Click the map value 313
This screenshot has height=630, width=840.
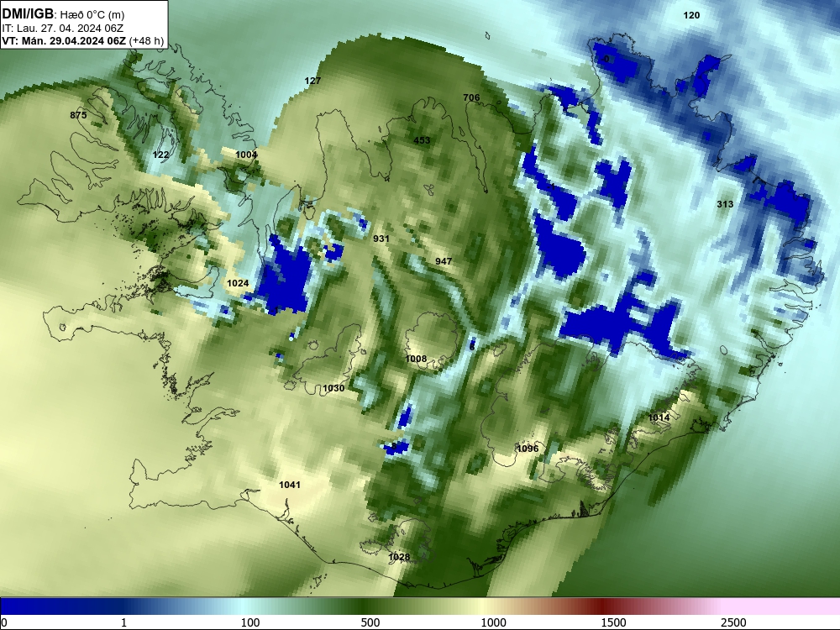point(725,204)
